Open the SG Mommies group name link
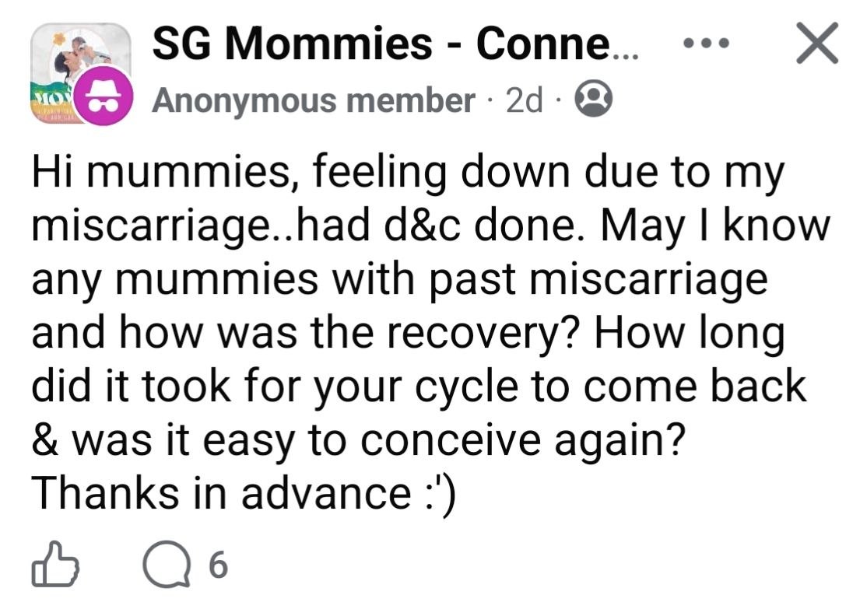Image resolution: width=867 pixels, height=616 pixels. point(395,44)
